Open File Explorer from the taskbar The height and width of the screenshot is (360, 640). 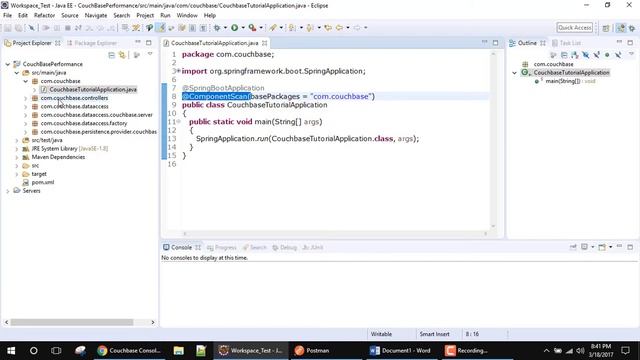pos(178,350)
